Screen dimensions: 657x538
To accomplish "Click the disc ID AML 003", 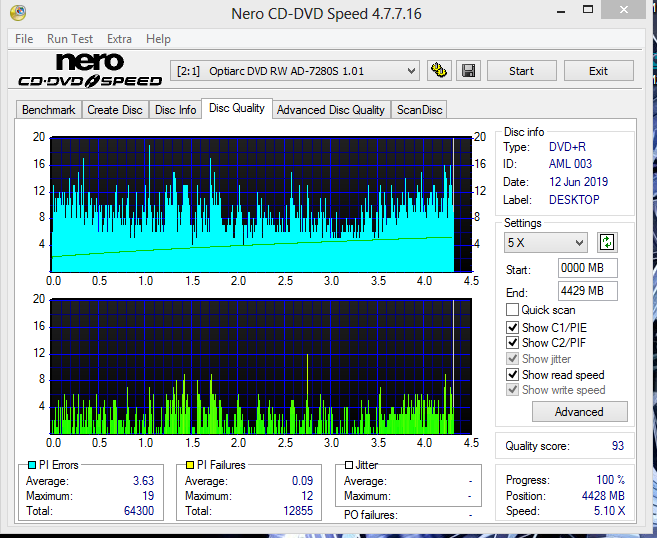I will click(570, 164).
